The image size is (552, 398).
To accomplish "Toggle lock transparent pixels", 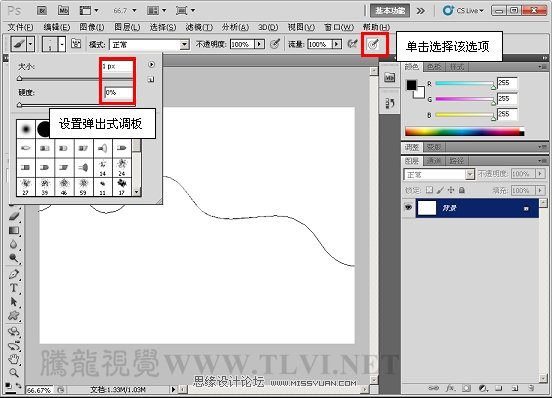I will [429, 190].
